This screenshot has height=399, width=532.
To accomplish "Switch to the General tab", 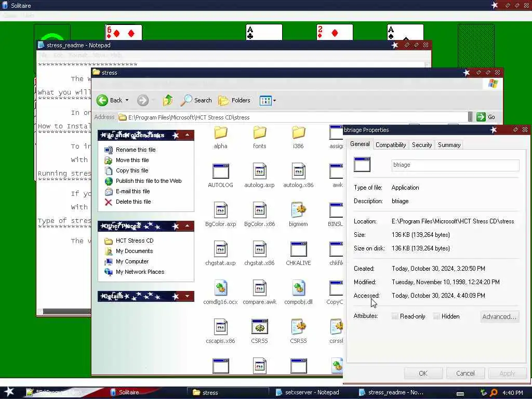I will (360, 144).
